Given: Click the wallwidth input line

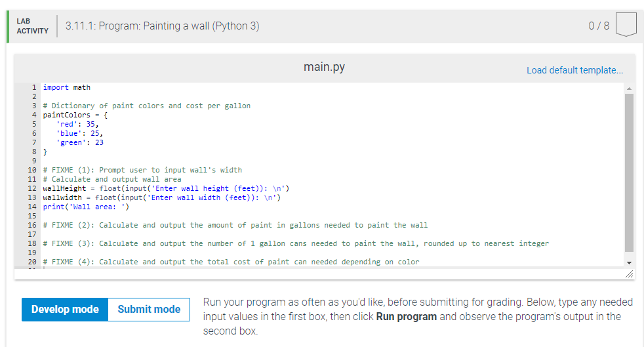Looking at the screenshot, I should pos(162,197).
